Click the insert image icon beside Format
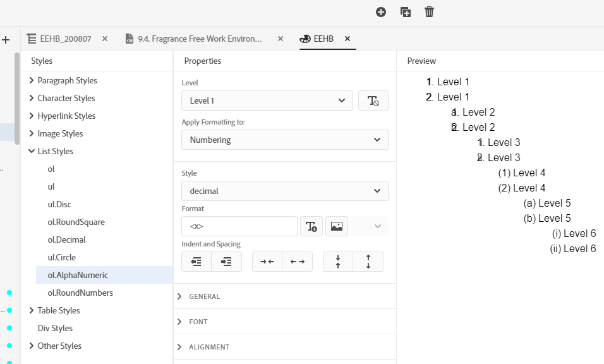Screen dimensions: 604x364 point(337,226)
